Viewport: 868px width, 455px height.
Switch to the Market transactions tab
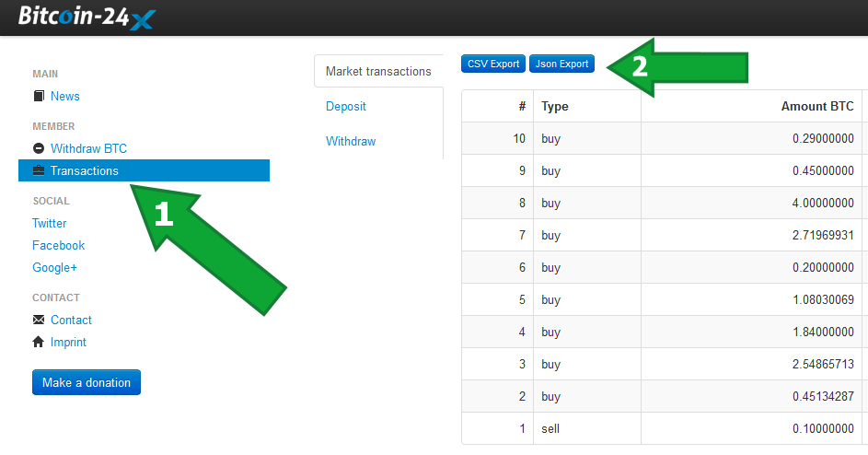pyautogui.click(x=378, y=71)
